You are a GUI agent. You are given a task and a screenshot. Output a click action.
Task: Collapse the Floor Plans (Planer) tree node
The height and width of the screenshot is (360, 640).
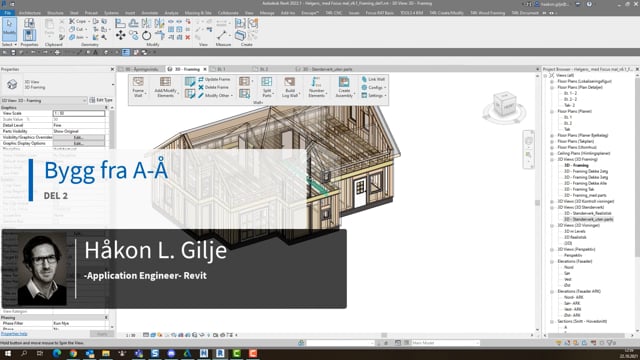pyautogui.click(x=552, y=111)
